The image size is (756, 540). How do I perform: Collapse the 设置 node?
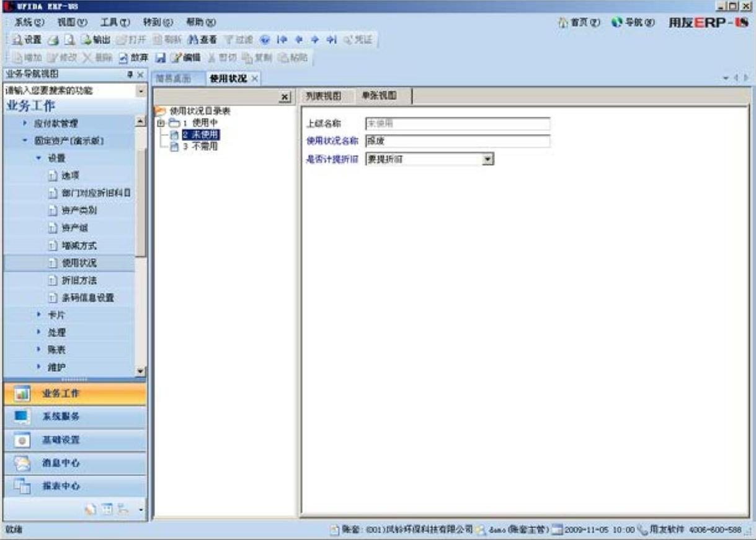click(38, 158)
